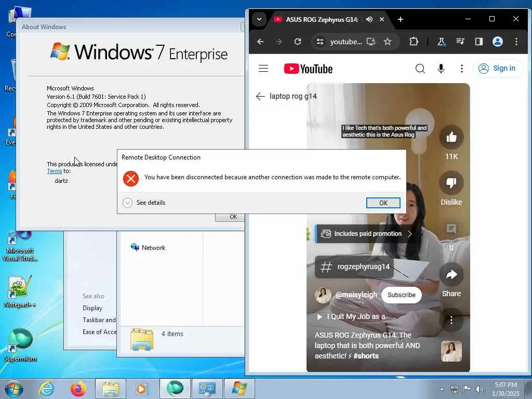
Task: Open comments on the short
Action: (x=451, y=229)
